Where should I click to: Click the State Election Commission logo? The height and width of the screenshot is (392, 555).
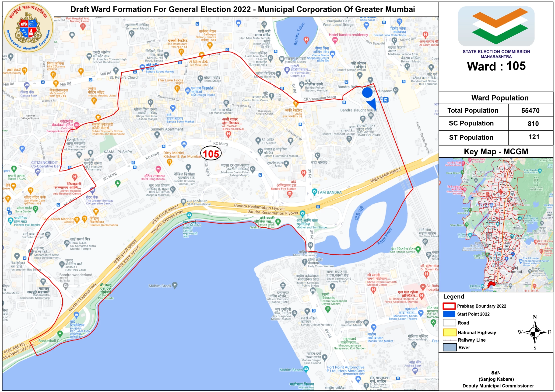(x=496, y=26)
